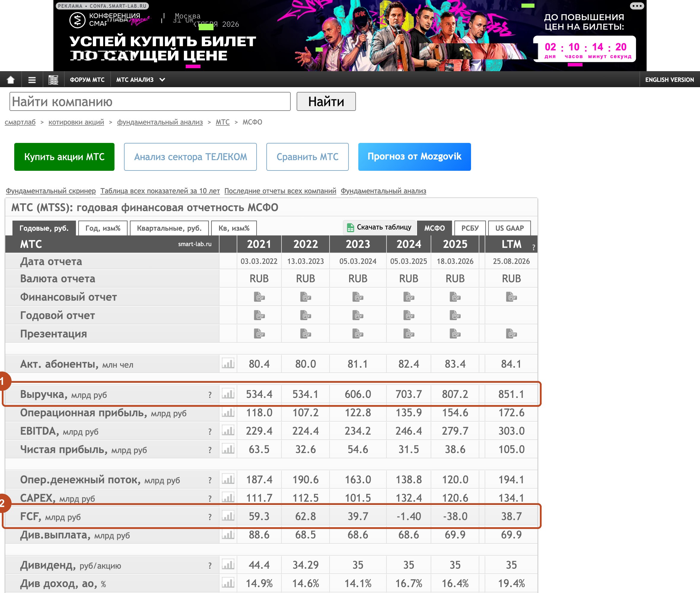Open the смартлаб breadcrumb link
The width and height of the screenshot is (700, 593).
pyautogui.click(x=20, y=122)
